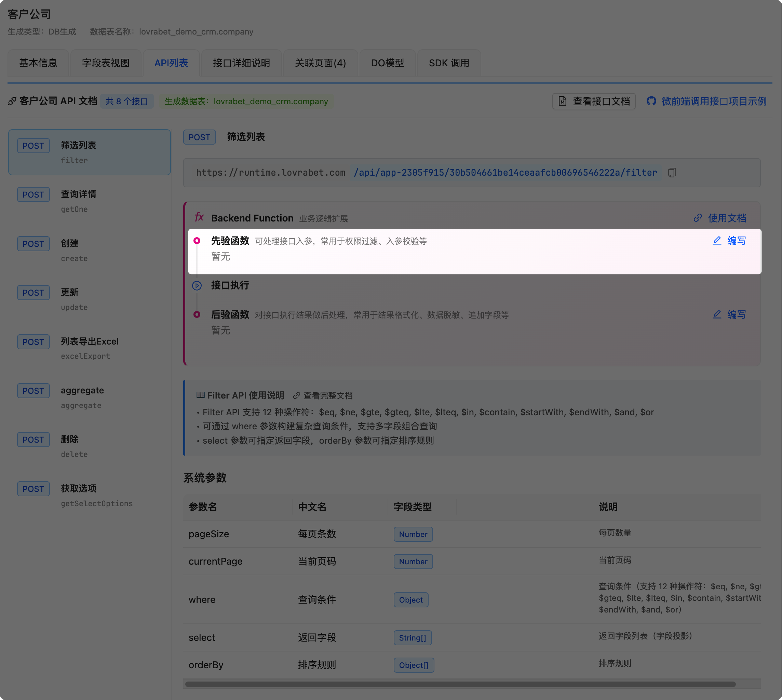The image size is (782, 700).
Task: Open the 关联页面(4) tab
Action: click(320, 63)
